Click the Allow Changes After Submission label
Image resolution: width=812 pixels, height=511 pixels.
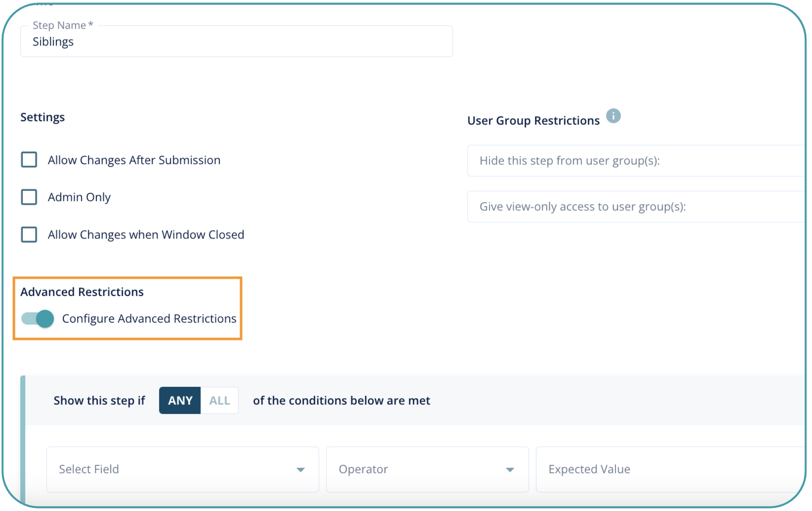point(134,160)
